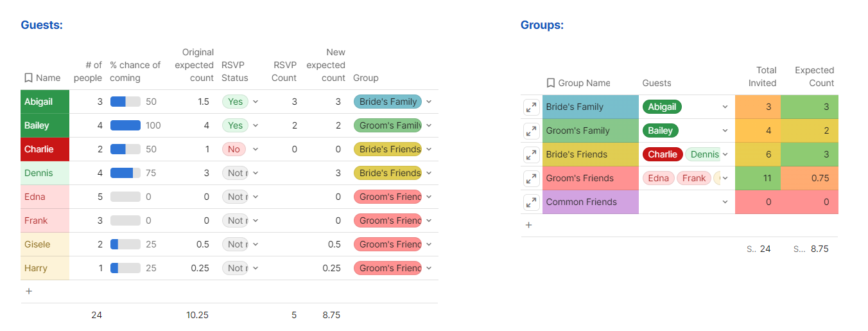Screen dimensions: 868x331
Task: Expand Guests dropdown in Bride's Family row
Action: tap(725, 107)
